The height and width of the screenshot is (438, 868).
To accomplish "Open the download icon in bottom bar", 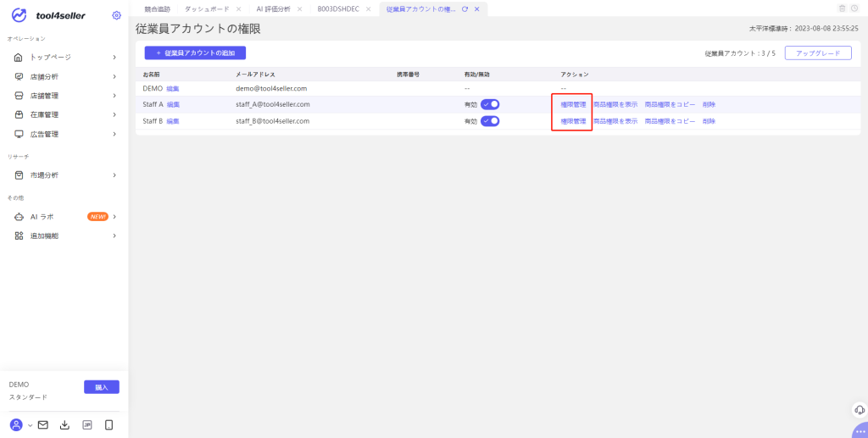I will pos(64,424).
